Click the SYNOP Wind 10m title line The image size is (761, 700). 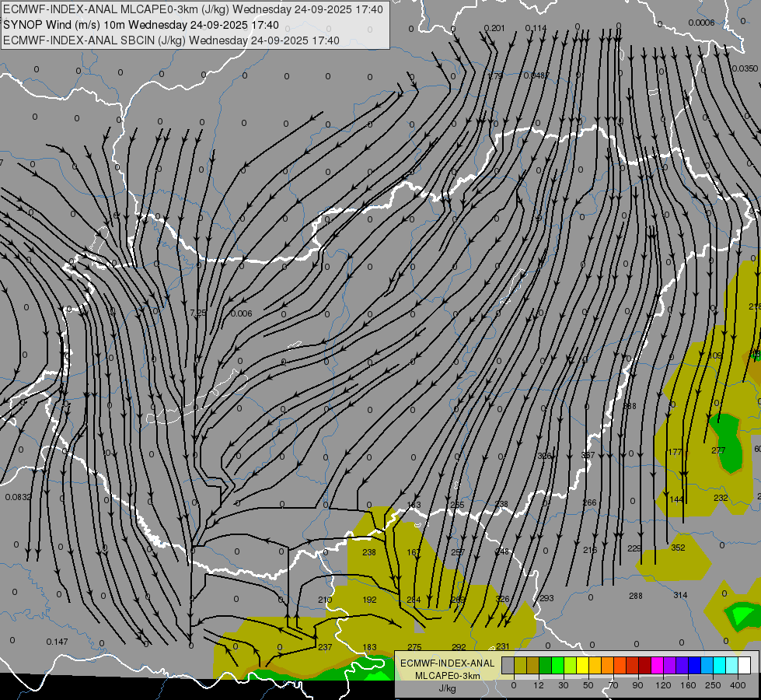[141, 25]
